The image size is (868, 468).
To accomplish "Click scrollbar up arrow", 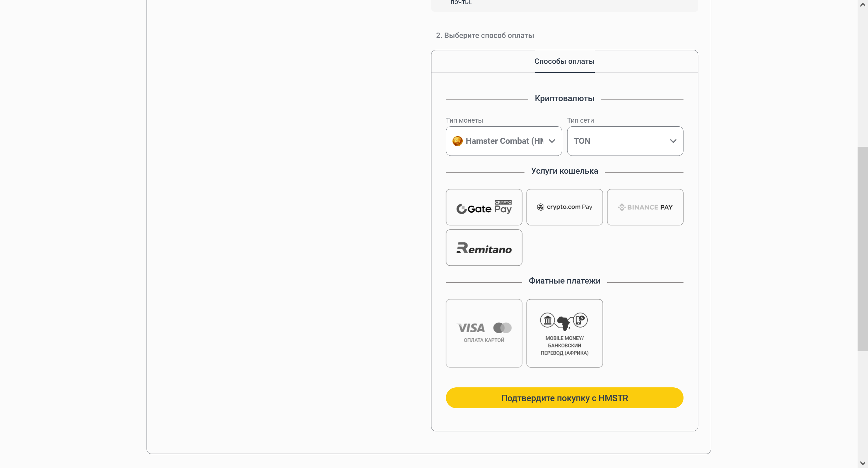I will (x=862, y=5).
